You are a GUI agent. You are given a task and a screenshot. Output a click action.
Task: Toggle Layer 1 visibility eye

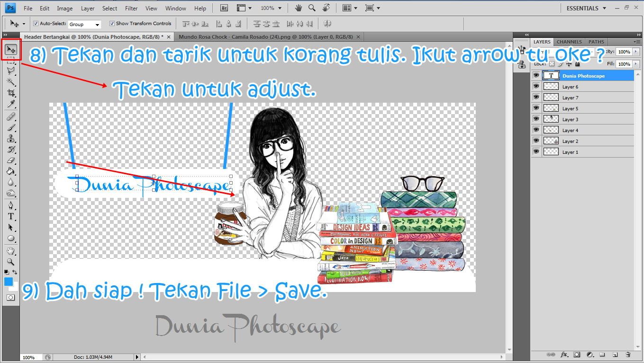click(536, 151)
